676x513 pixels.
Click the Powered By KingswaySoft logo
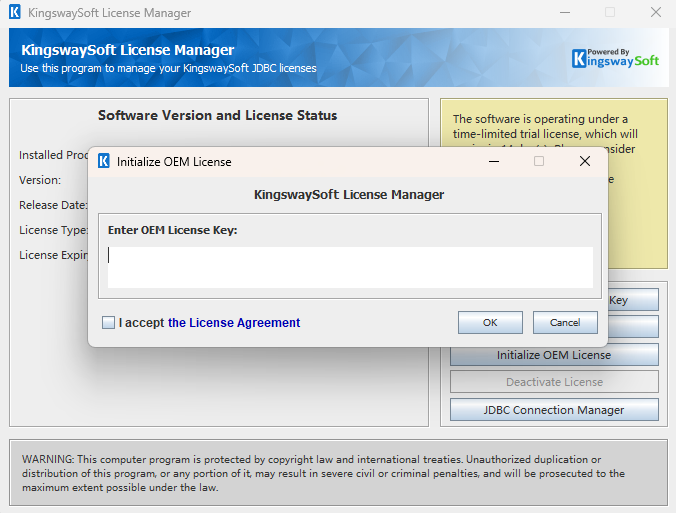click(x=616, y=58)
